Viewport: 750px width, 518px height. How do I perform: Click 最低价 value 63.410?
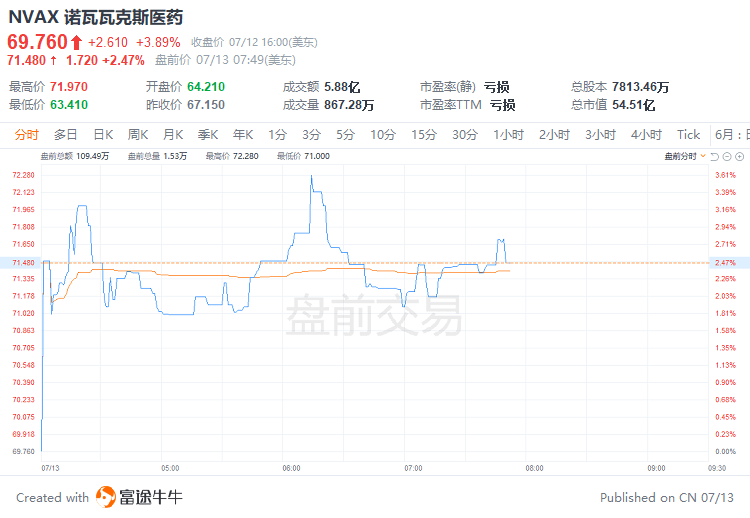[69, 105]
